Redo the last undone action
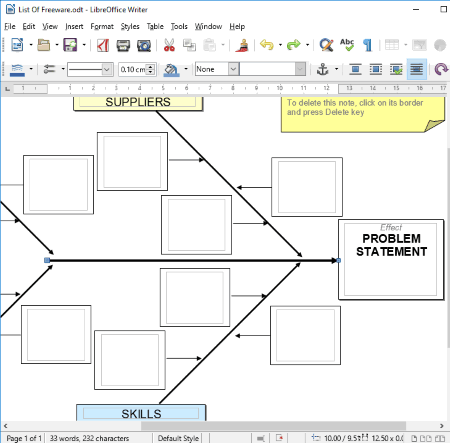450x443 pixels. tap(294, 45)
